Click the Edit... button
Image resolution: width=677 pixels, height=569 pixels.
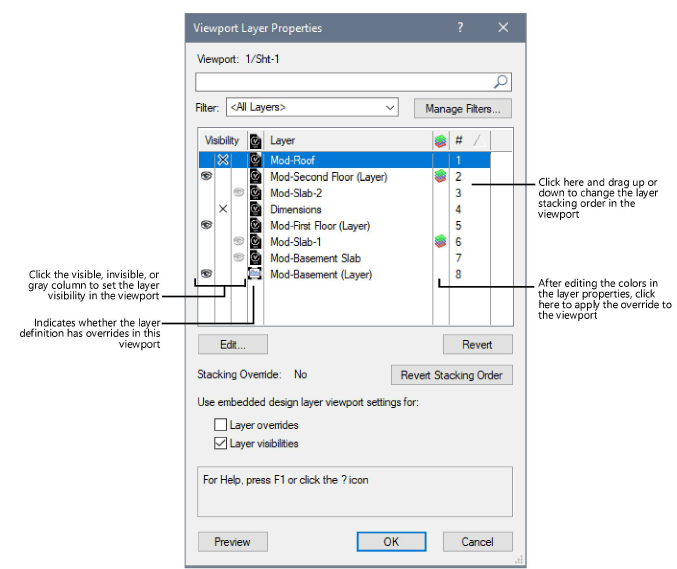coord(233,345)
